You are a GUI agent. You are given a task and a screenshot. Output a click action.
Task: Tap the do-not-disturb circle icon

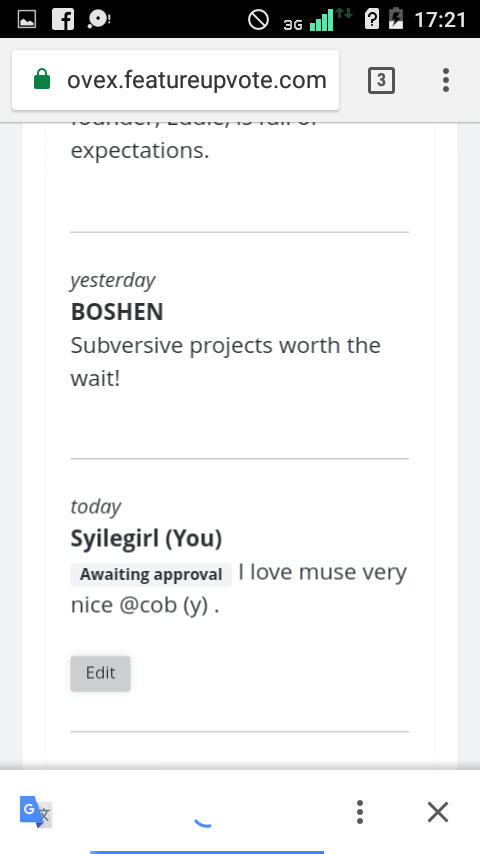258,20
